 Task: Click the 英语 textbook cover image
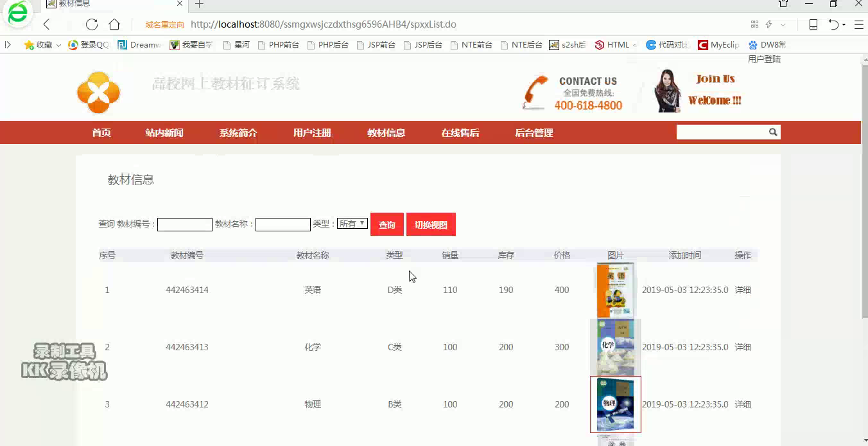point(615,290)
